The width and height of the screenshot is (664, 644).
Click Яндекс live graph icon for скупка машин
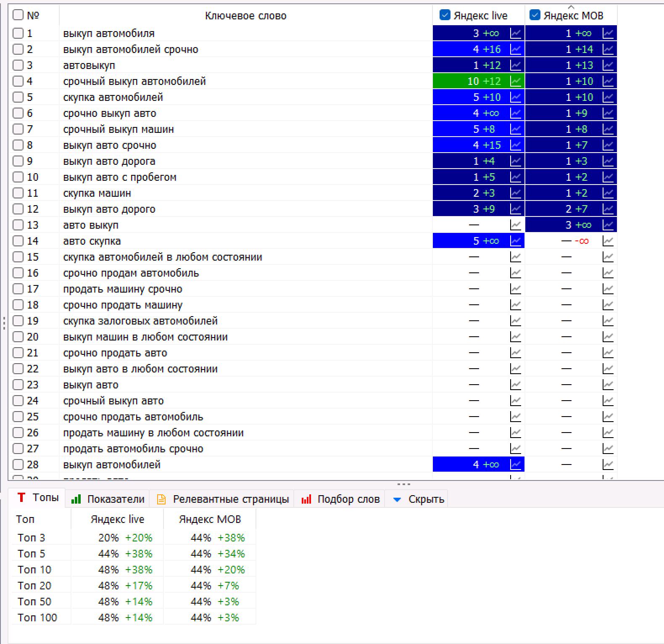pos(515,193)
